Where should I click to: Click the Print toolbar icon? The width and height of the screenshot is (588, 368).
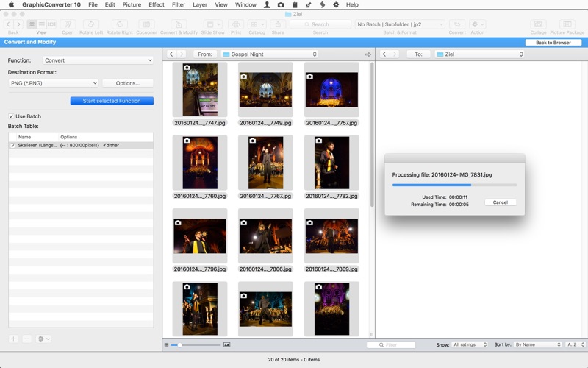236,25
